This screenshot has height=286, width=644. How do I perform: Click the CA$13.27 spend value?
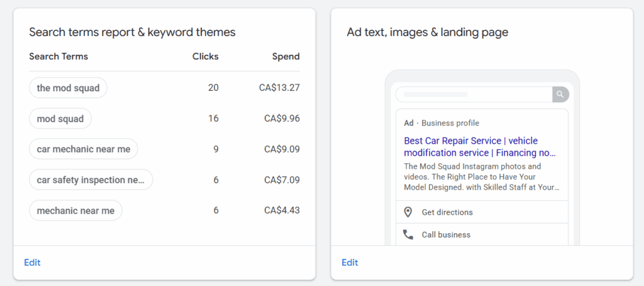pyautogui.click(x=279, y=88)
